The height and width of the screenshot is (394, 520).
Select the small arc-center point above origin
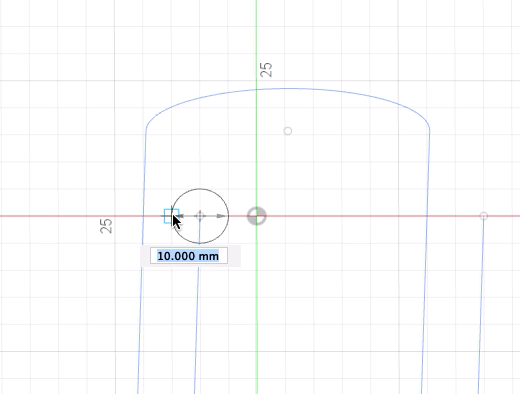[x=288, y=131]
